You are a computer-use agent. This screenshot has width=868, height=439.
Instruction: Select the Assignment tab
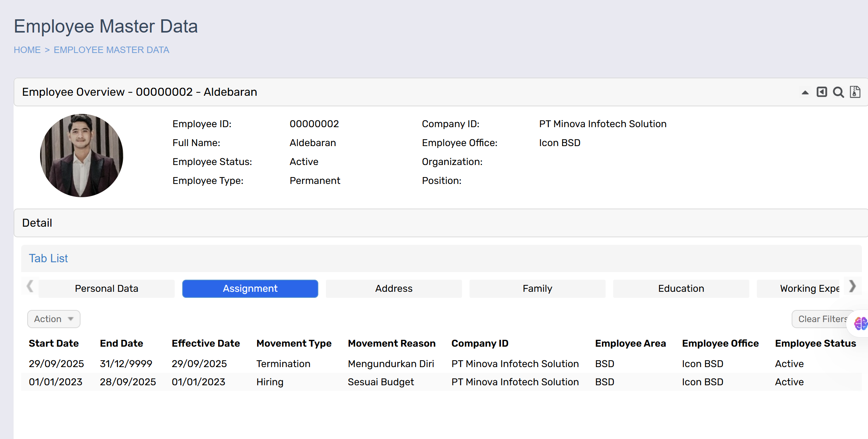(x=250, y=289)
